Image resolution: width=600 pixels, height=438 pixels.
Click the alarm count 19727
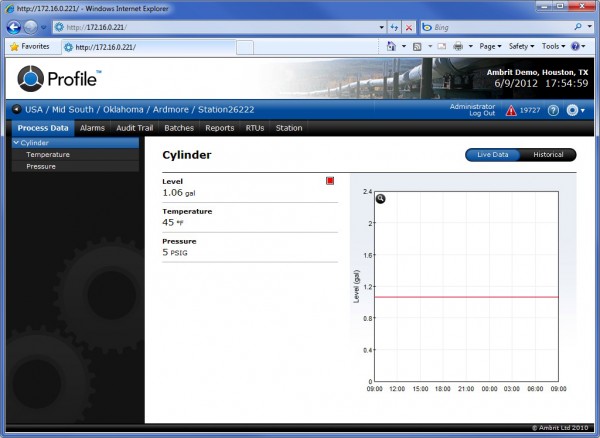click(530, 111)
